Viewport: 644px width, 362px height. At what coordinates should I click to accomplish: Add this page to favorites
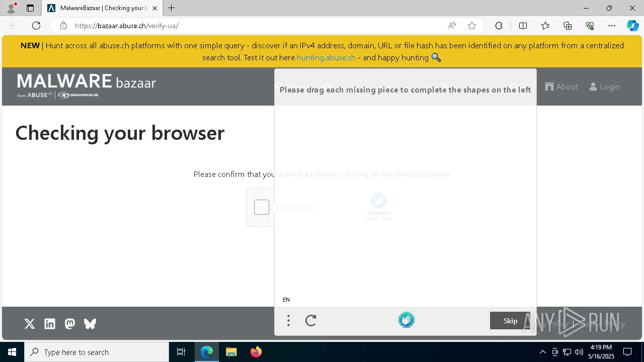click(472, 26)
